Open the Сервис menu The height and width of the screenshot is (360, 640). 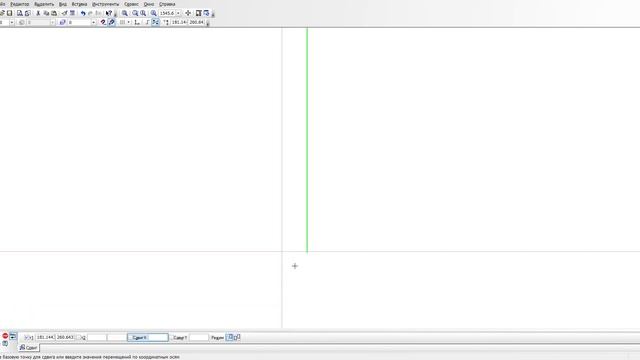click(x=131, y=4)
